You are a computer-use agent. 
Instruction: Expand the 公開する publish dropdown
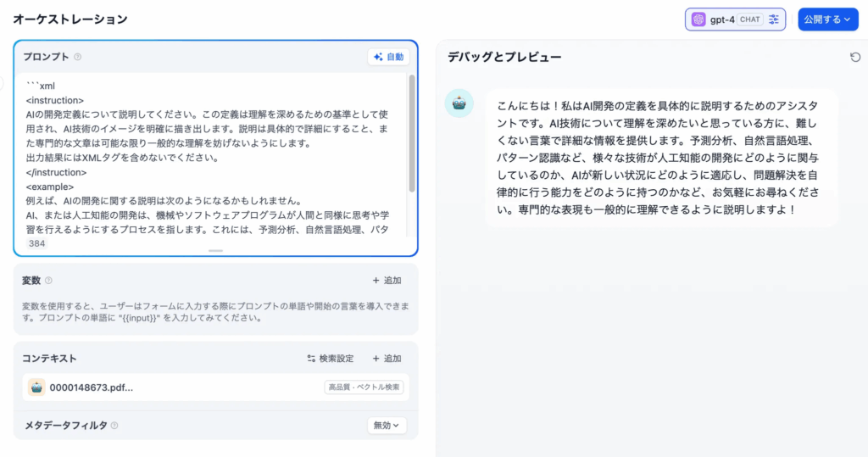click(x=827, y=20)
